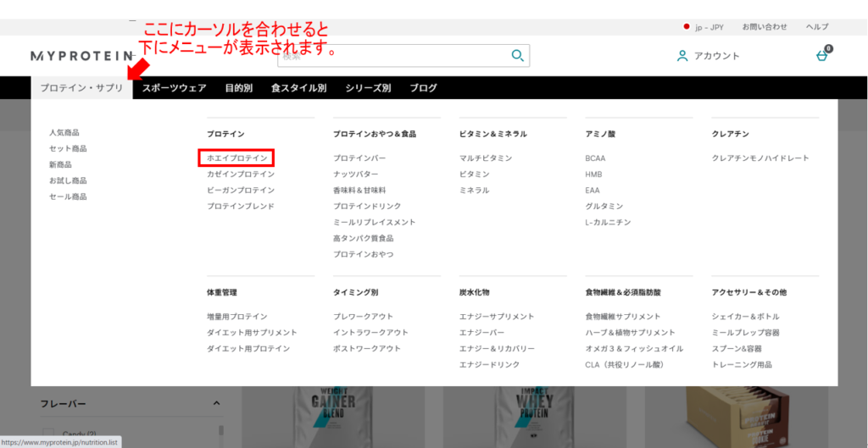Collapse the フレーバー filter chevron
Image resolution: width=868 pixels, height=448 pixels.
[216, 404]
